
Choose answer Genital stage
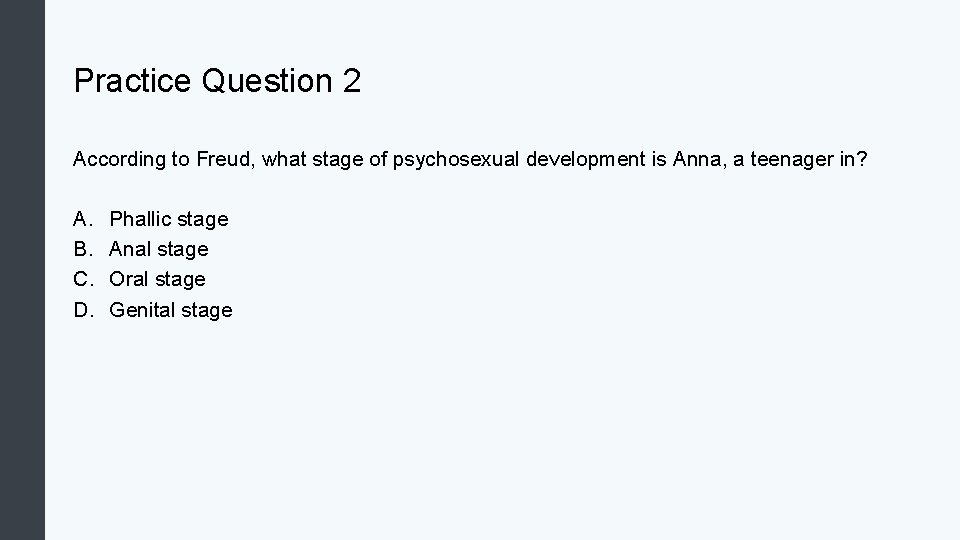[171, 310]
